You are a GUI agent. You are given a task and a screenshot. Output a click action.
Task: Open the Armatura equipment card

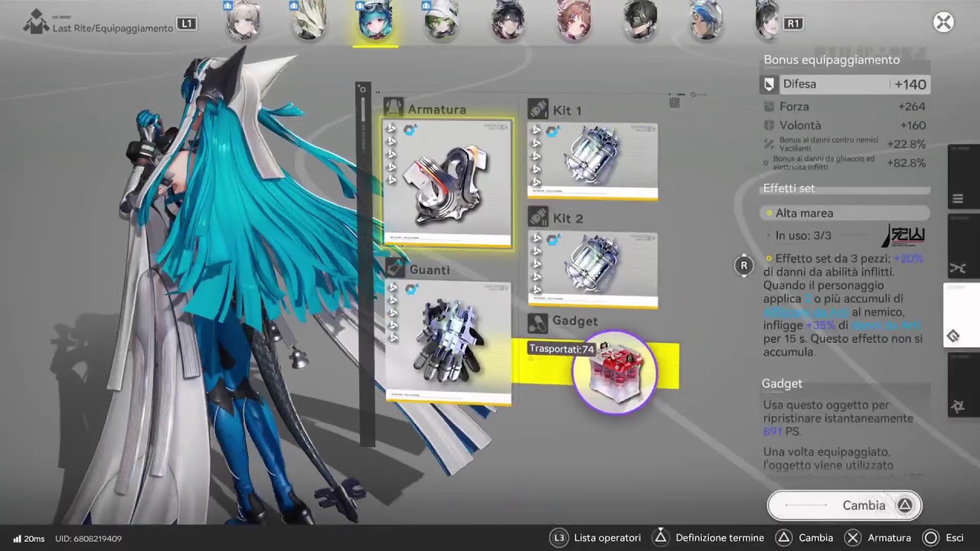tap(448, 183)
